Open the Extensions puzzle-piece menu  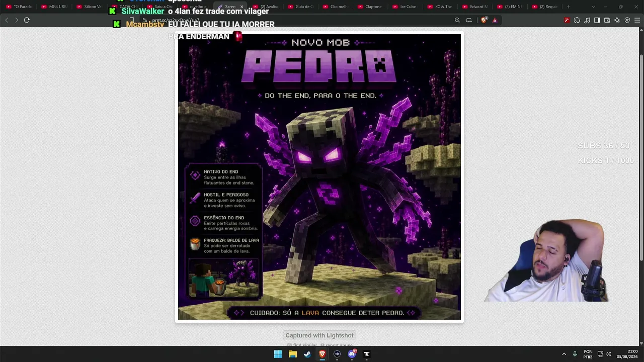tap(577, 20)
